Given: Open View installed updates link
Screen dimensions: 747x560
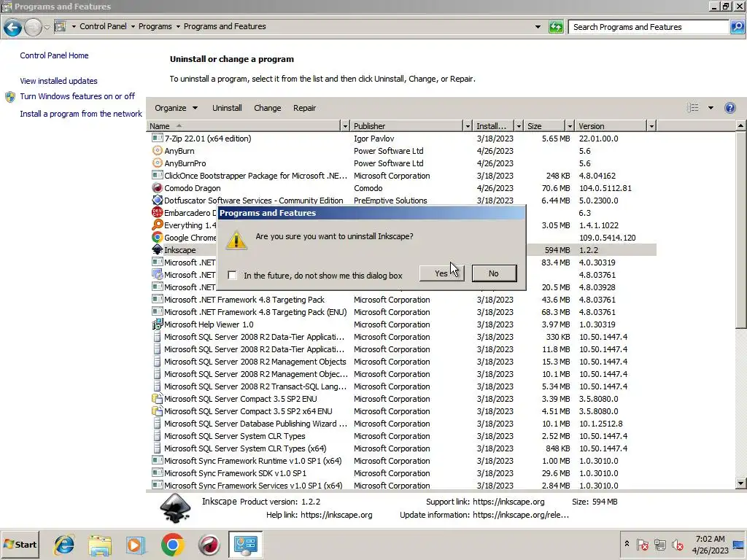Looking at the screenshot, I should pos(58,81).
